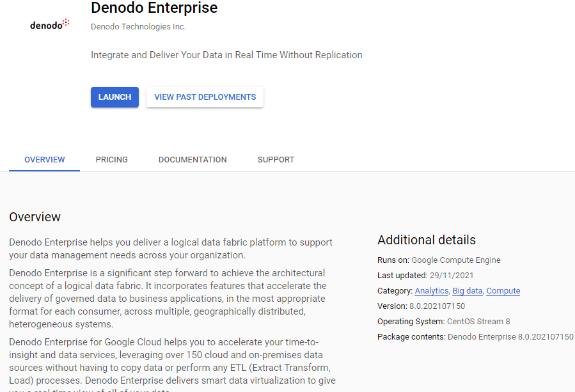Screen dimensions: 575x392
Task: Click paragraph starting 'Denodo Enterprise helps you deliver'
Action: [x=171, y=249]
